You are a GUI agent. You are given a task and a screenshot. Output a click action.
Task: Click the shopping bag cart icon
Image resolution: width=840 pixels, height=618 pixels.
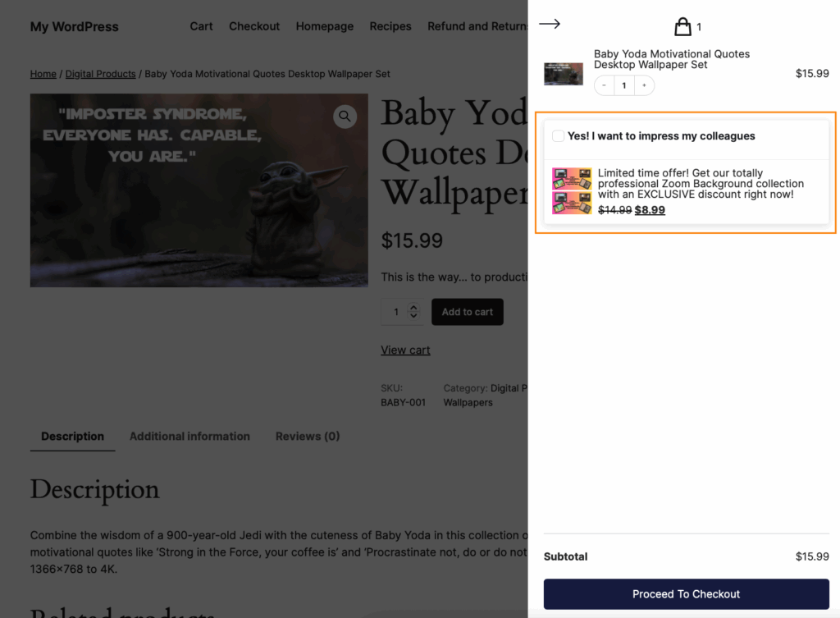coord(682,26)
